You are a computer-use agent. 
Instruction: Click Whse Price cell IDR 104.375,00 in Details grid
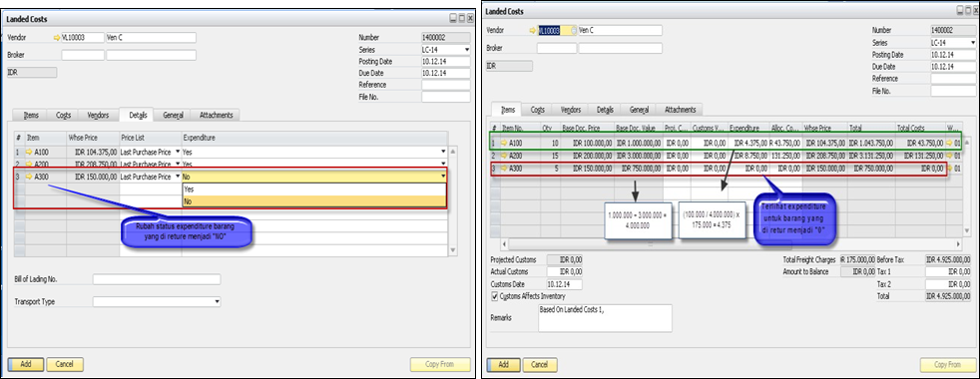tap(93, 152)
